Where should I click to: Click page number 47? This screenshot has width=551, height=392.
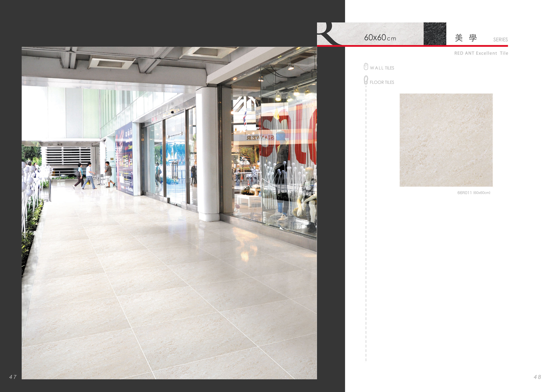(x=13, y=377)
